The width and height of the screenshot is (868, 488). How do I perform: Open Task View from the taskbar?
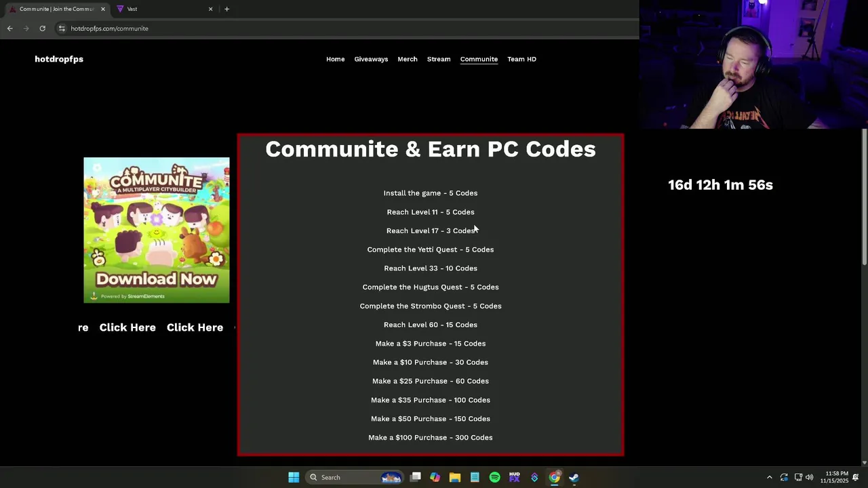pos(416,477)
